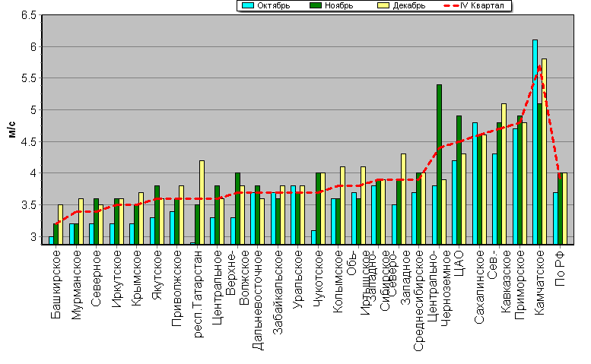Viewport: 591px width, 364px height.
Task: Click the Приволжское category label
Action: pyautogui.click(x=177, y=288)
